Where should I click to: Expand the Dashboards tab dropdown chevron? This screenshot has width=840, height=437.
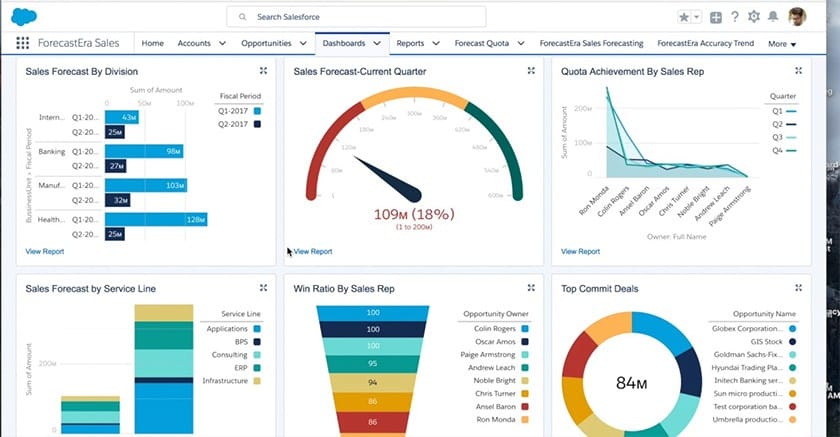[377, 43]
